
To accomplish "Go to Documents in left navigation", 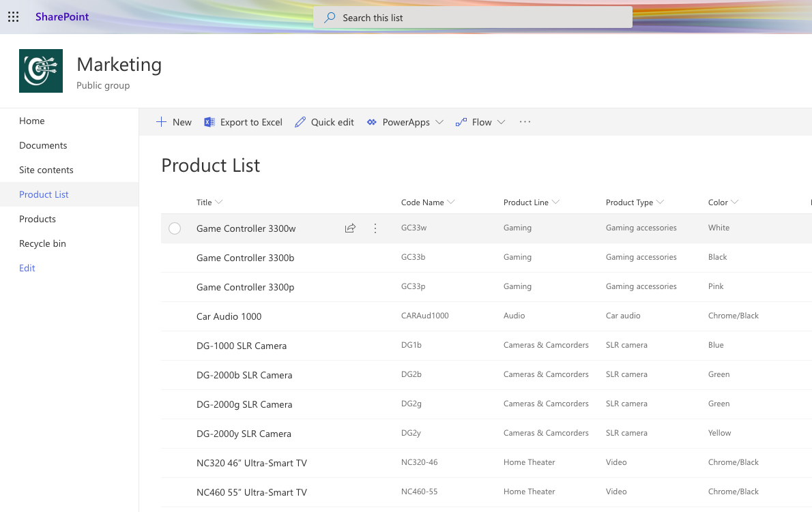I will click(43, 145).
